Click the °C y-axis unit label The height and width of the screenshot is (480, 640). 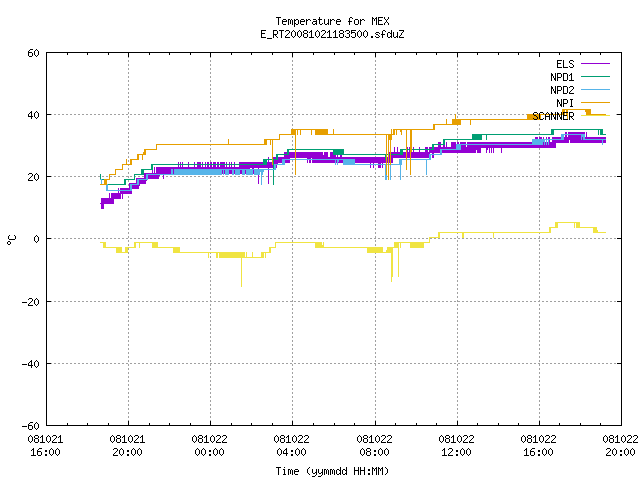[11, 240]
